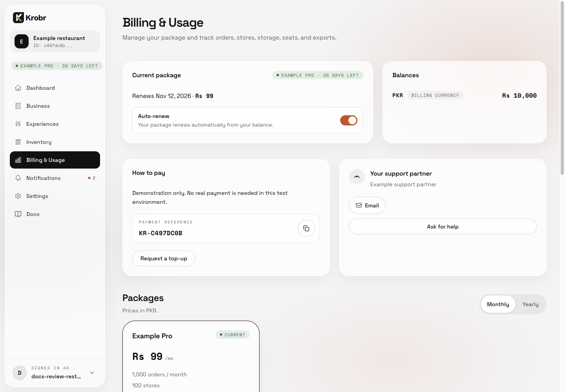Click the Billing Currency tag
Viewport: 565px width, 392px height.
click(x=435, y=95)
